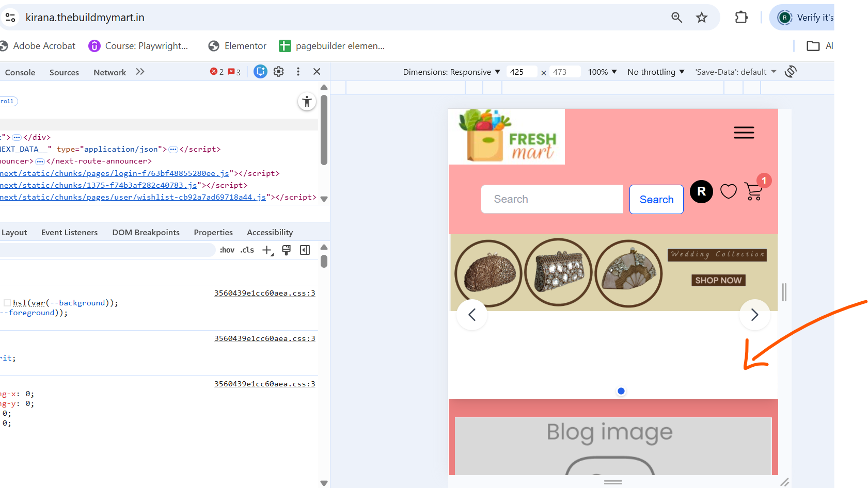Open the 100% zoom dropdown
868x488 pixels.
point(603,72)
